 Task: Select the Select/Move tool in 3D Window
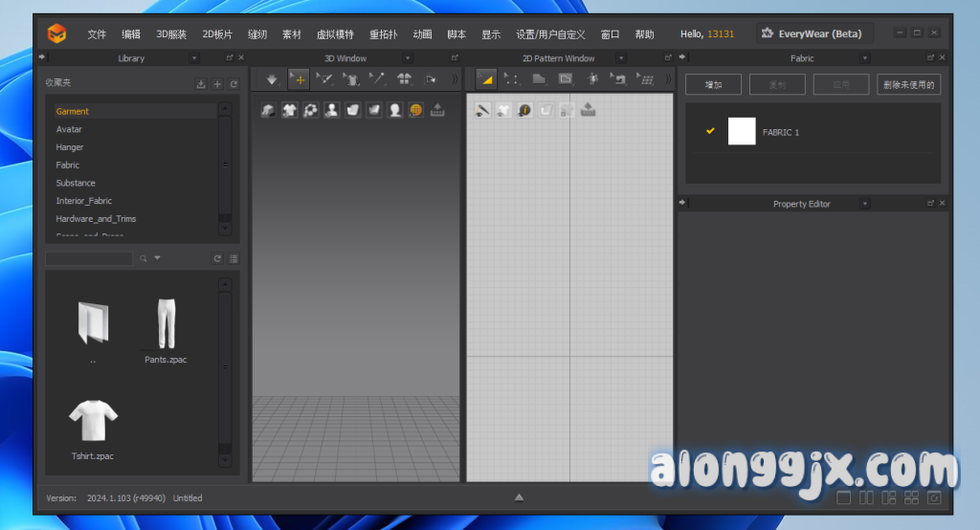298,78
